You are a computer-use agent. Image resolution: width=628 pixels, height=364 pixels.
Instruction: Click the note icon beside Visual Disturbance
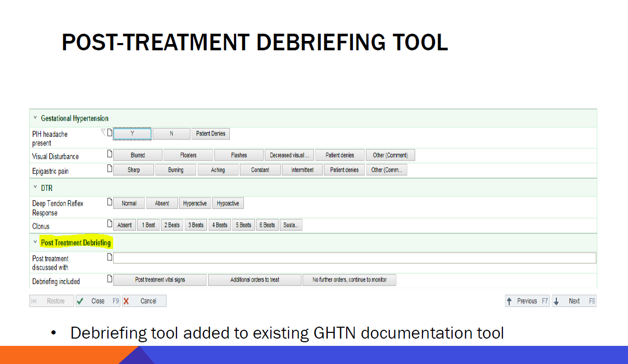click(x=110, y=154)
